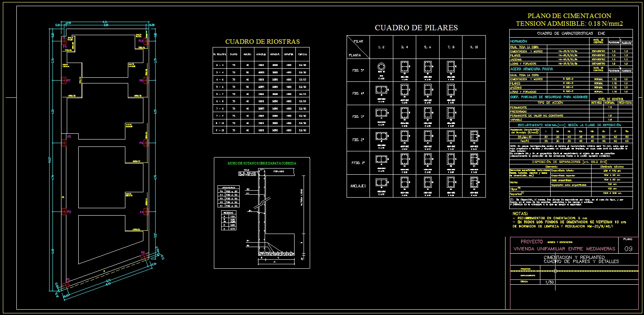
Task: Select pillar label P8 on foundation plan
Action: tap(141, 81)
